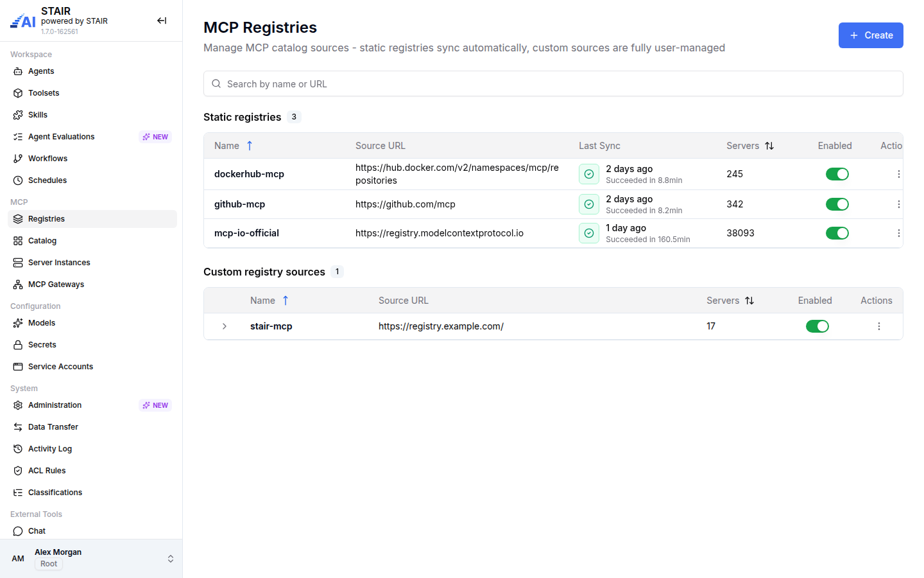This screenshot has width=924, height=578.
Task: Create a new MCP registry
Action: click(x=871, y=35)
